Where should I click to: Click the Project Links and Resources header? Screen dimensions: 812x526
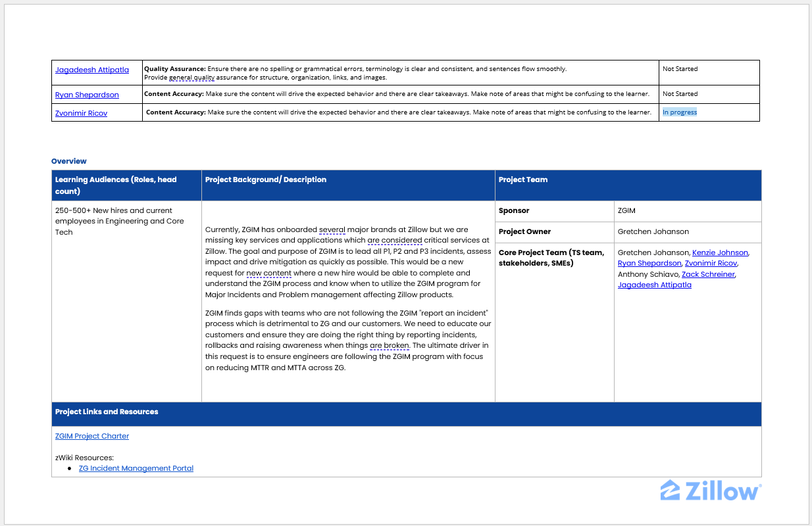coord(107,412)
